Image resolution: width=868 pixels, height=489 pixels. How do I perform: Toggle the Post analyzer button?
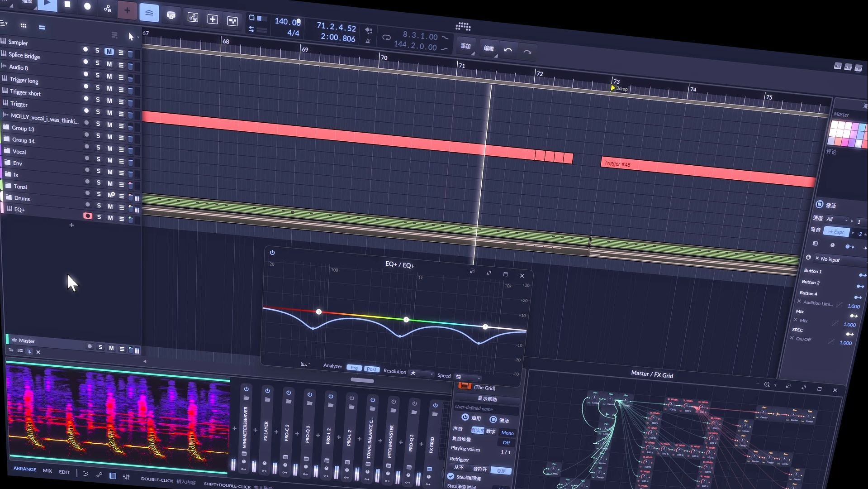tap(372, 369)
